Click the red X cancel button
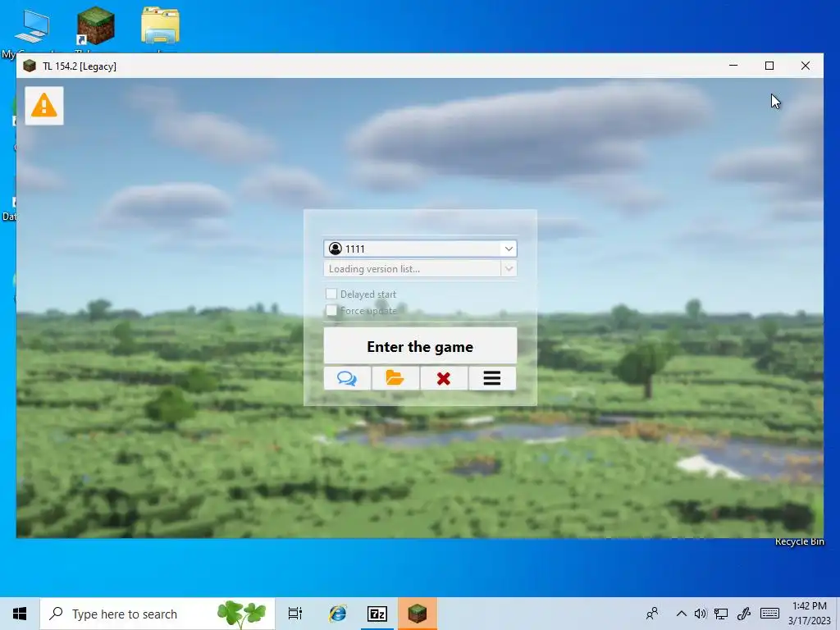The image size is (840, 630). pyautogui.click(x=444, y=378)
